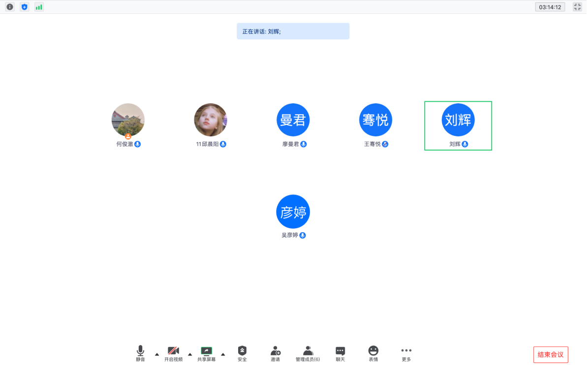The width and height of the screenshot is (588, 365).
Task: Open the 聊天 chat panel
Action: coord(340,353)
